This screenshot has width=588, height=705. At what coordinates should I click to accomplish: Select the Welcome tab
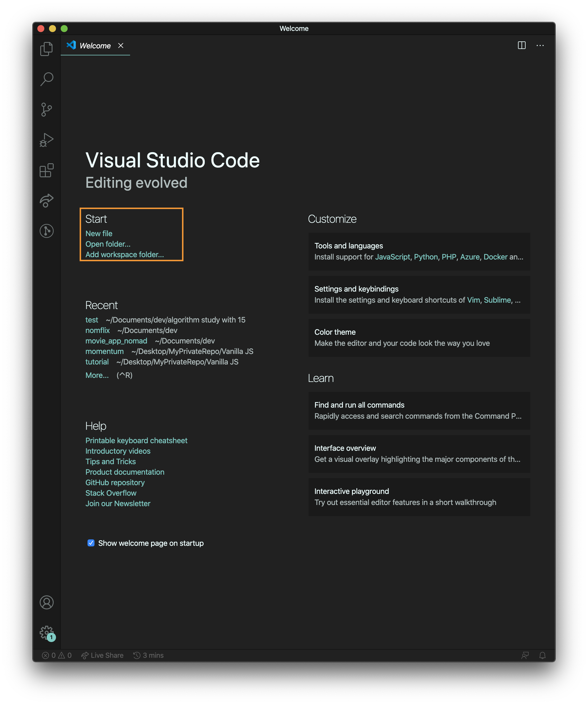(x=95, y=46)
